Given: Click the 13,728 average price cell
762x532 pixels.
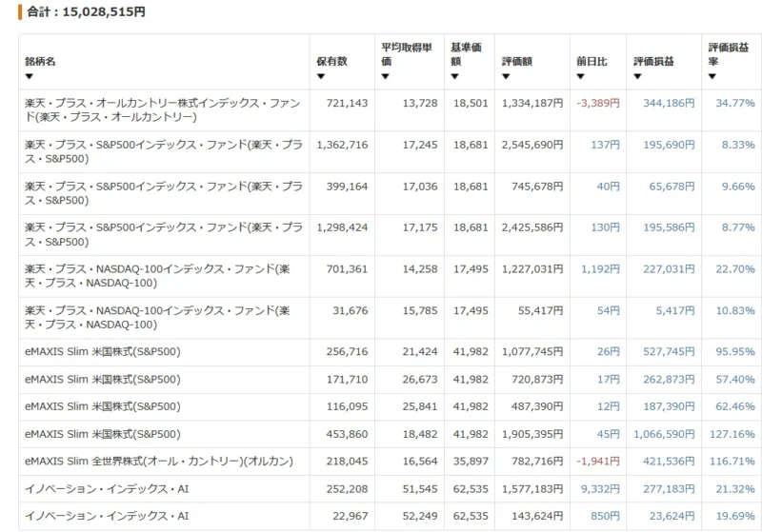Looking at the screenshot, I should coord(420,104).
